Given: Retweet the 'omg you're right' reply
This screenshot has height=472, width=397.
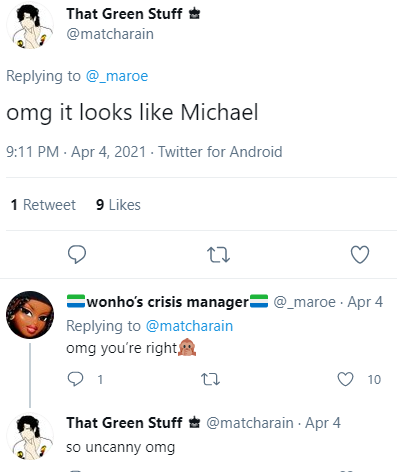Looking at the screenshot, I should tap(210, 379).
